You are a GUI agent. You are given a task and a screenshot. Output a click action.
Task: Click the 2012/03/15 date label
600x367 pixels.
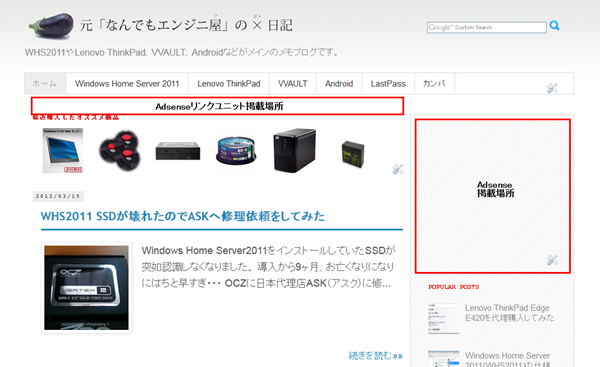click(x=58, y=196)
